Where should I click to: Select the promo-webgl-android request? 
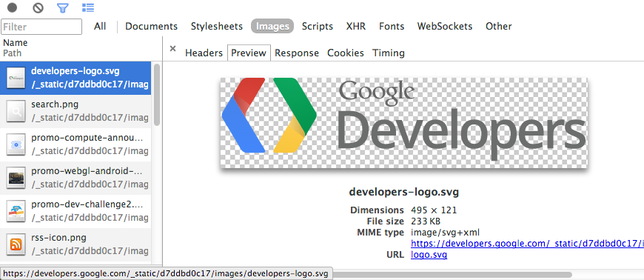tap(76, 178)
